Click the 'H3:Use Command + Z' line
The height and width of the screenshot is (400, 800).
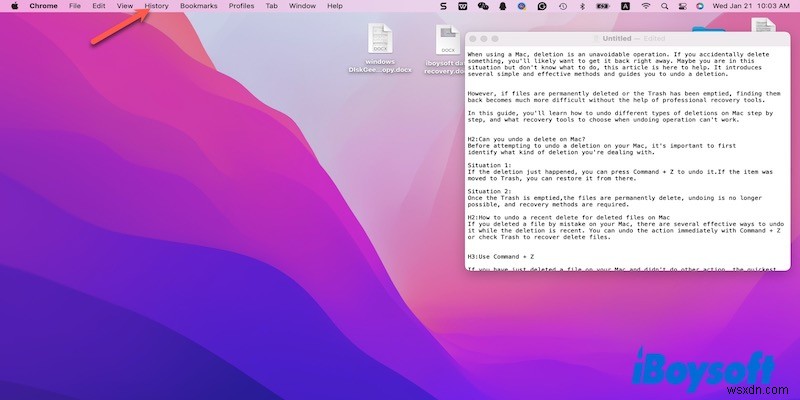point(501,257)
